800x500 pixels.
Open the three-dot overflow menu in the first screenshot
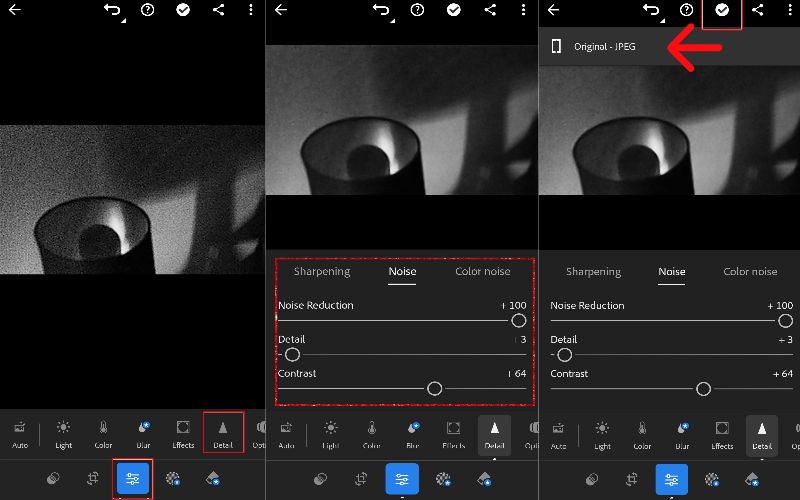pyautogui.click(x=251, y=9)
